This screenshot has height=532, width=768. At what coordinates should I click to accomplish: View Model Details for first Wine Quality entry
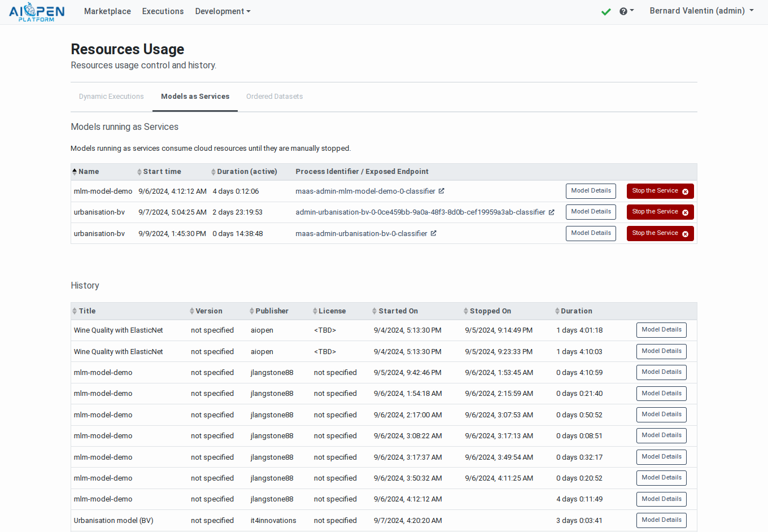pyautogui.click(x=661, y=330)
